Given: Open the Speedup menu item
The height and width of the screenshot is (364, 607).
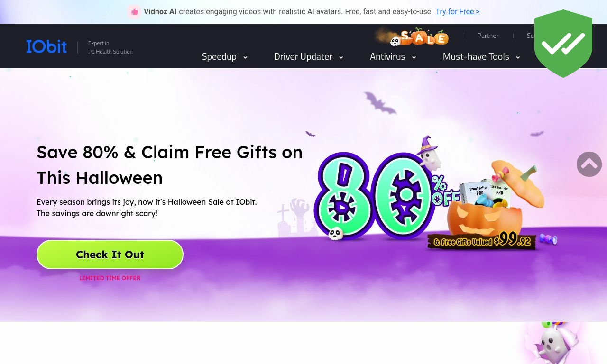Looking at the screenshot, I should (219, 56).
